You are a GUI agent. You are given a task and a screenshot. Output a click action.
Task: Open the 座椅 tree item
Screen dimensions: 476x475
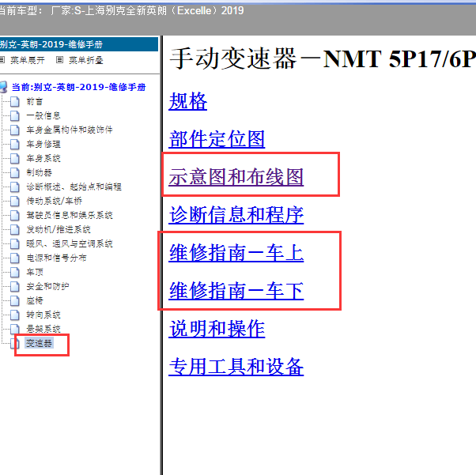35,300
